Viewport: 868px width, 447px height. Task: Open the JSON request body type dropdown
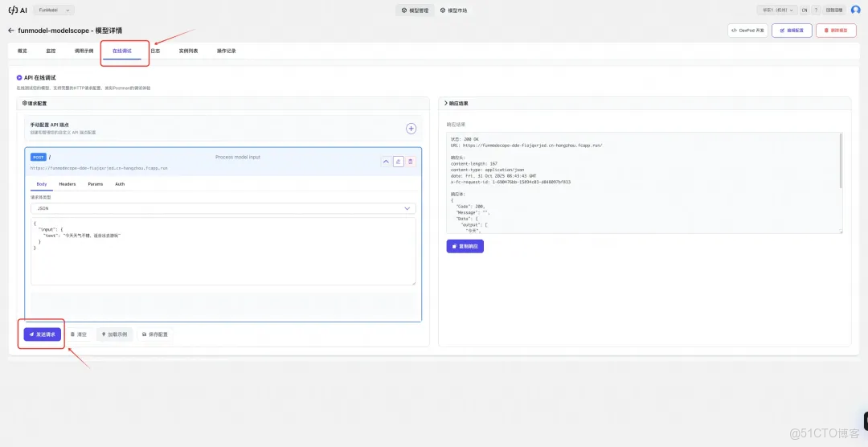pyautogui.click(x=223, y=208)
